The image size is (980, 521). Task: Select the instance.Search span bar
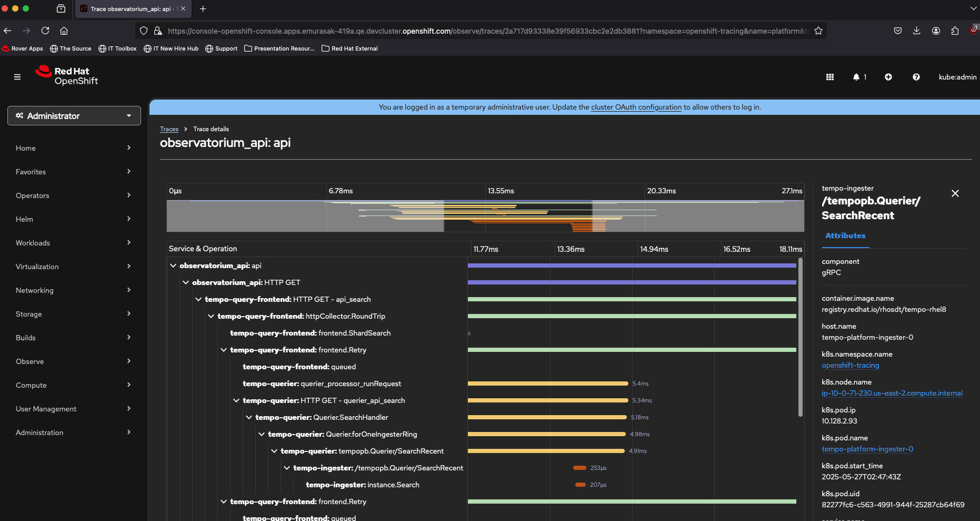pos(581,485)
